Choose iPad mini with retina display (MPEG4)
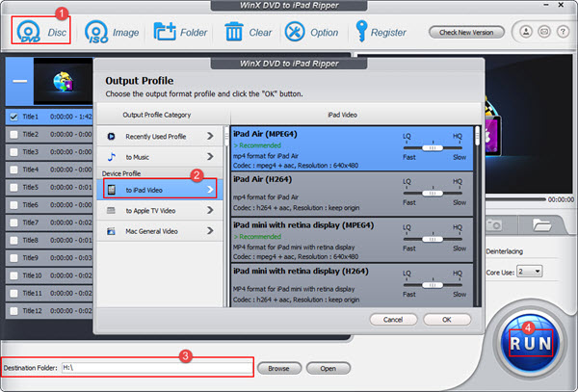This screenshot has width=578, height=392. (352, 240)
